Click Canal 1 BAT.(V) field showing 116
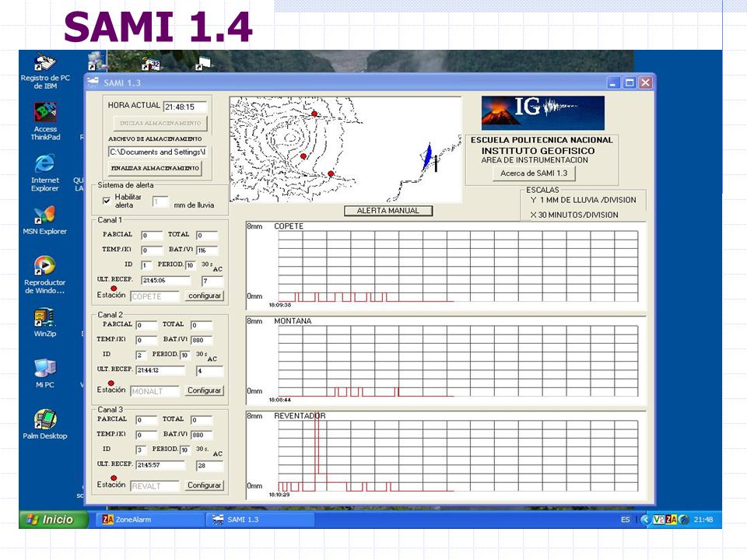 click(207, 250)
